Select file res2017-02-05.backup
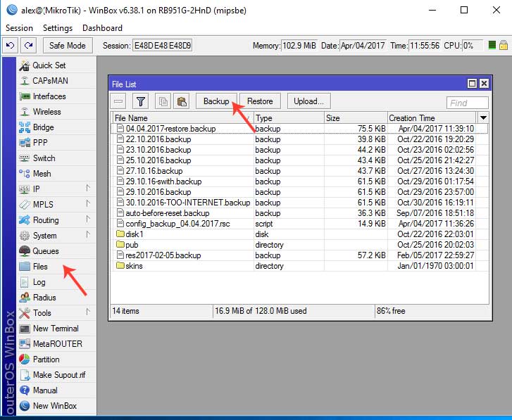Image resolution: width=512 pixels, height=420 pixels. [299, 255]
